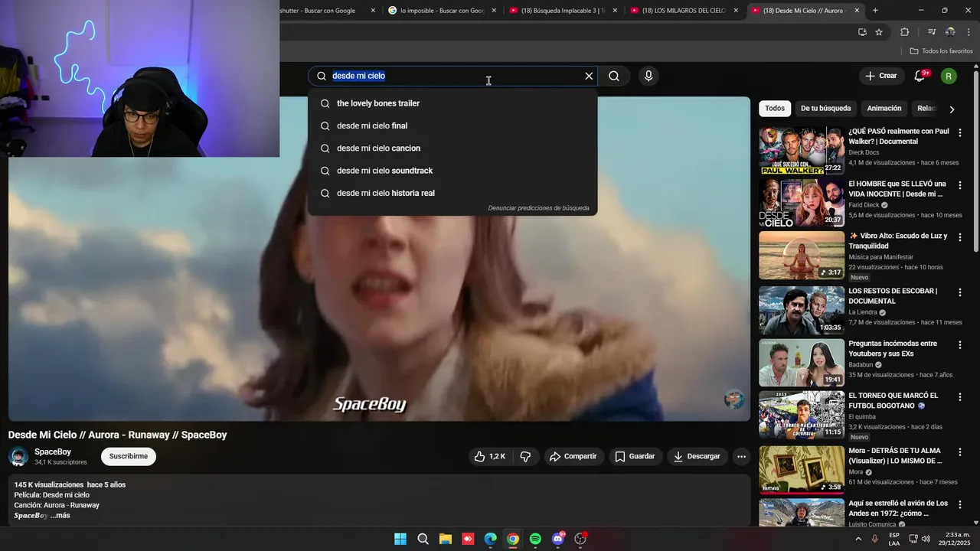Open the SpaceBoy channel name link
This screenshot has width=980, height=551.
pyautogui.click(x=53, y=452)
